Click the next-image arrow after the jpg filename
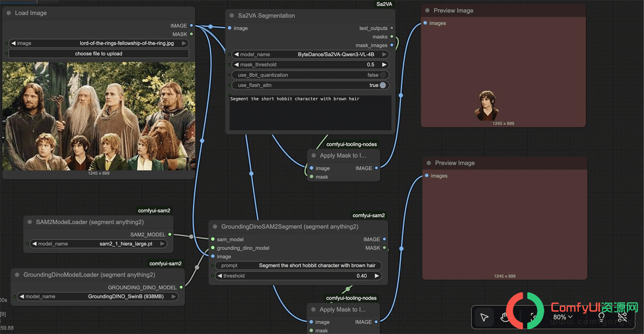Image resolution: width=644 pixels, height=334 pixels. tap(184, 43)
